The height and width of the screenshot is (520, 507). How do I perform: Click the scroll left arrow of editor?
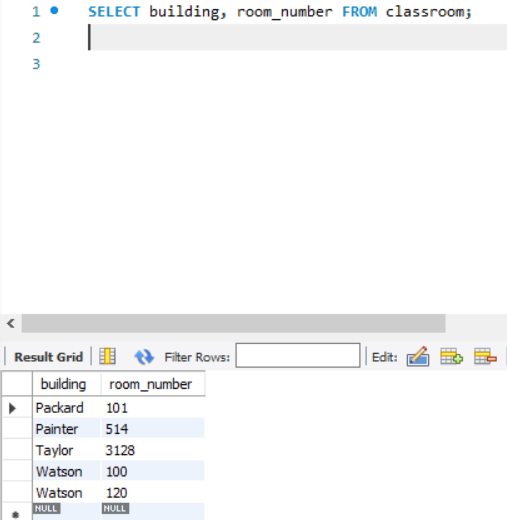point(11,323)
